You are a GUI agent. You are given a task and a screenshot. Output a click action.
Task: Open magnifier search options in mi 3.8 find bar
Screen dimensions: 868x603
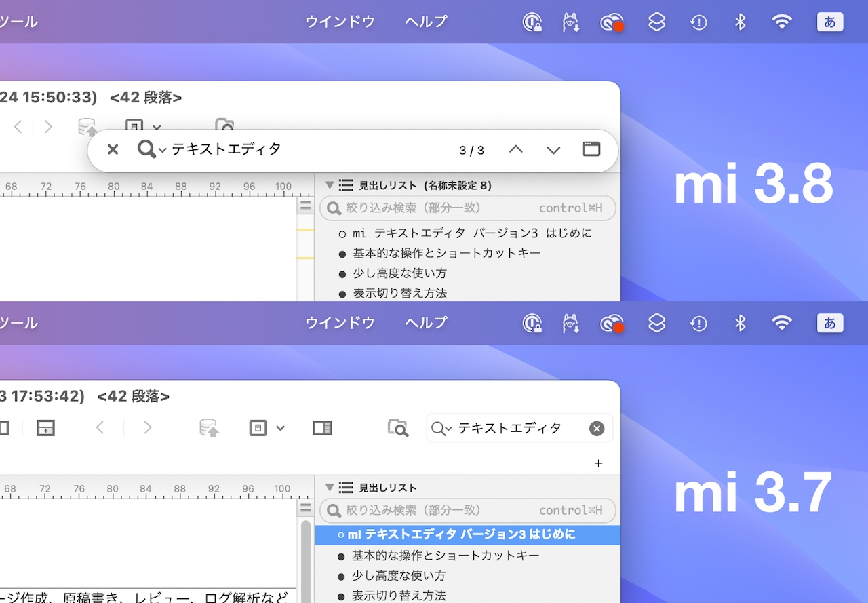click(152, 149)
